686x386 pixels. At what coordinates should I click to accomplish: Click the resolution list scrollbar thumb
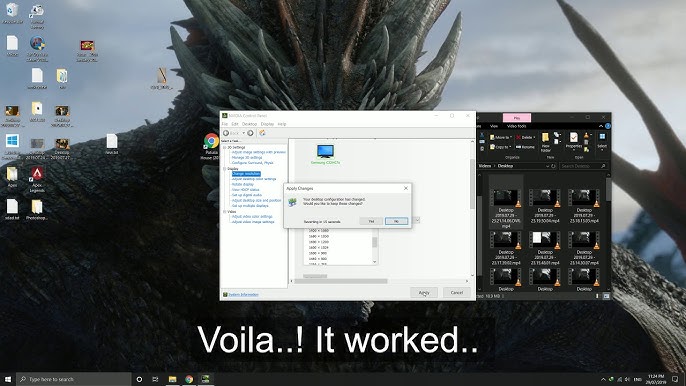pos(374,242)
